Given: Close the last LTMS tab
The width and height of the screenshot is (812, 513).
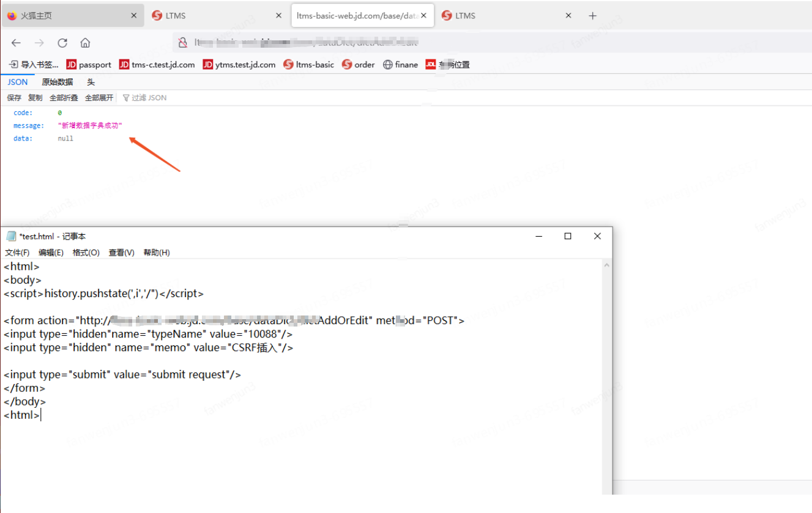Looking at the screenshot, I should pyautogui.click(x=568, y=16).
